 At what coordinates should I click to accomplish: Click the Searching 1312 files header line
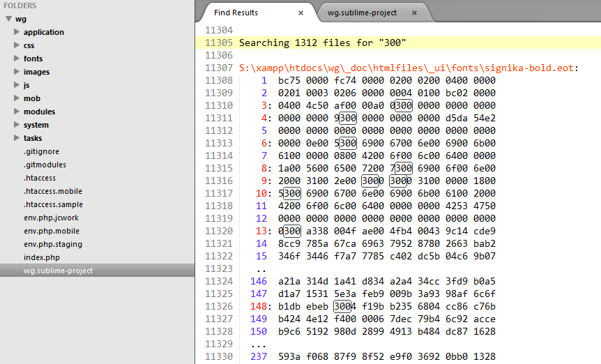[322, 43]
